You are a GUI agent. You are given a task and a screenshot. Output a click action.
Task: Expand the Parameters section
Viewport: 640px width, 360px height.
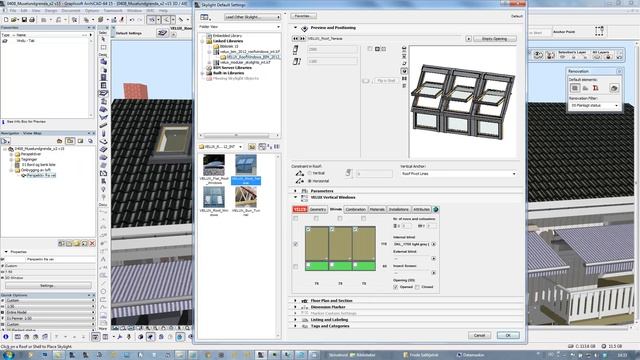click(x=296, y=191)
